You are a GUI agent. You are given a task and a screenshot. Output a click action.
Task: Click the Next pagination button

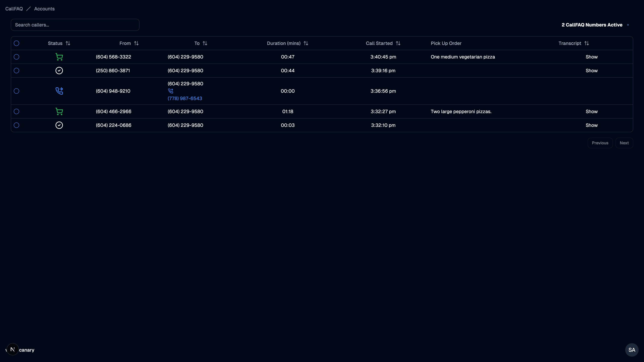click(x=624, y=143)
